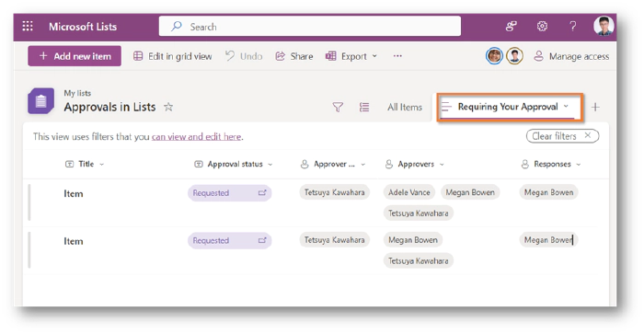Open the Approvers column header menu

point(414,164)
